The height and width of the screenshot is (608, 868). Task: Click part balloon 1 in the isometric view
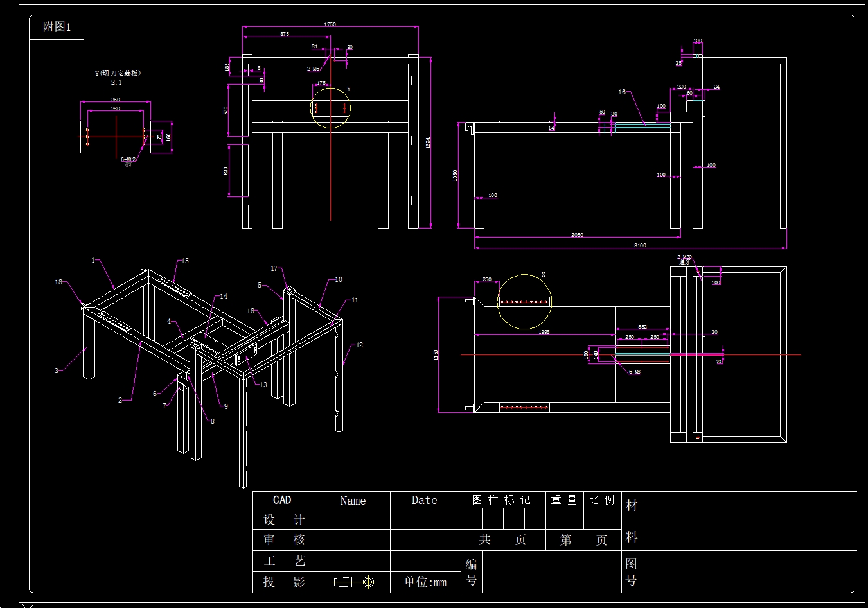[x=93, y=260]
